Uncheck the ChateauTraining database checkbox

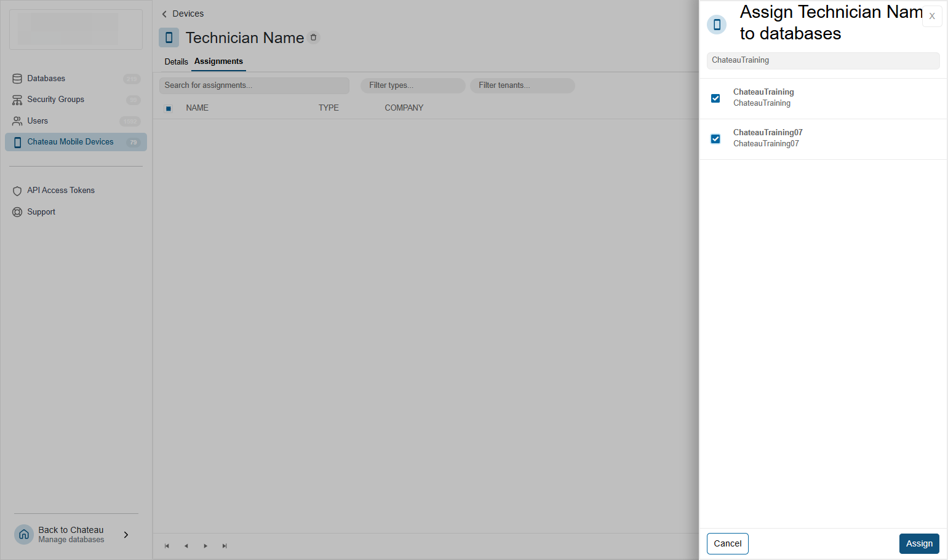(x=715, y=98)
